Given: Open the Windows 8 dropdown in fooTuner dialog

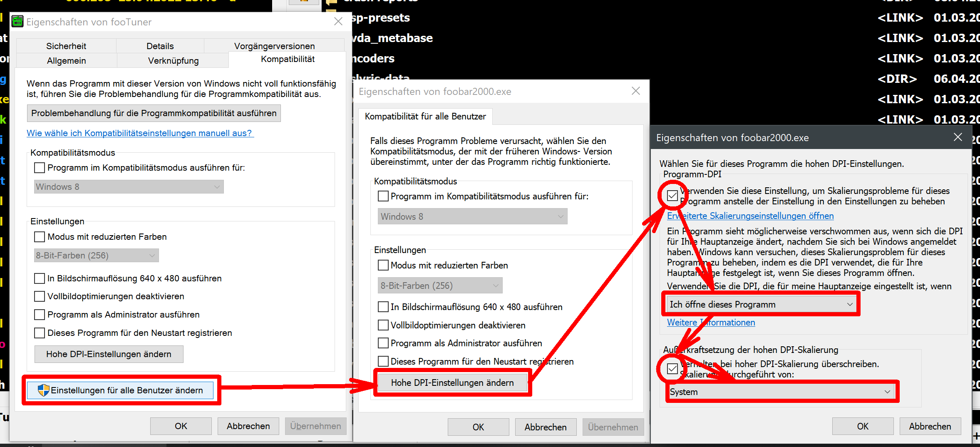Looking at the screenshot, I should pyautogui.click(x=129, y=187).
